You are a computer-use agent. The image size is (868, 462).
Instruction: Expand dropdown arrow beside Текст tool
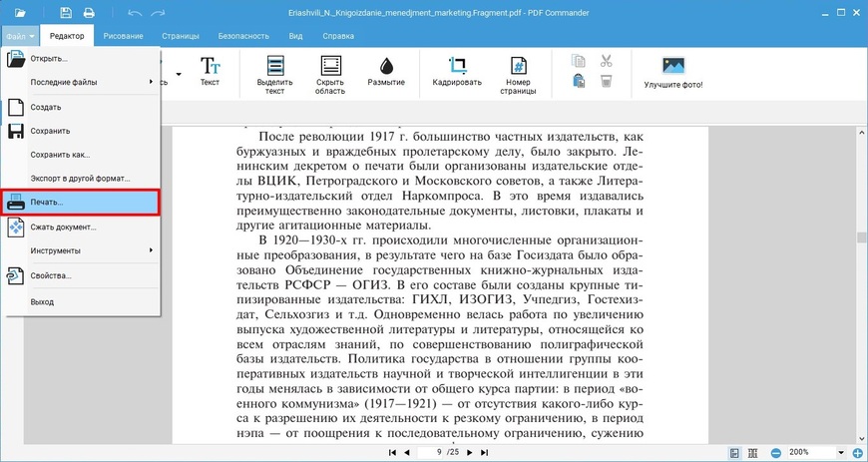(179, 74)
